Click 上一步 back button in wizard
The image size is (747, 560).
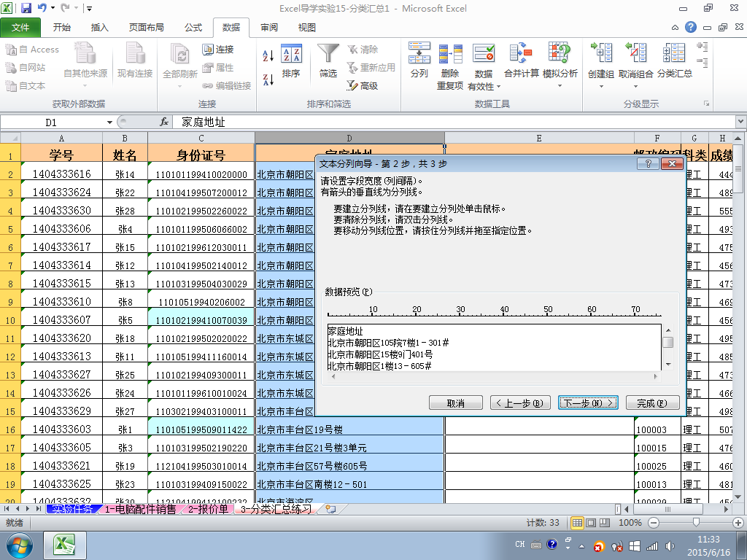[x=520, y=402]
